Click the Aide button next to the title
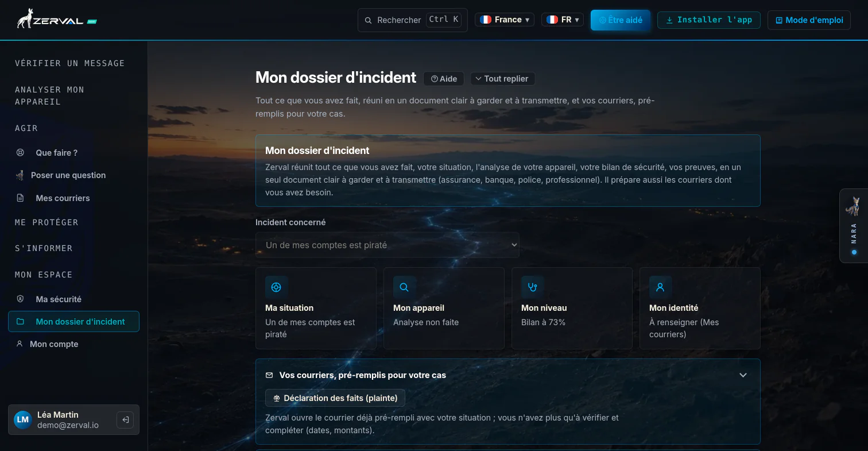 [x=444, y=79]
